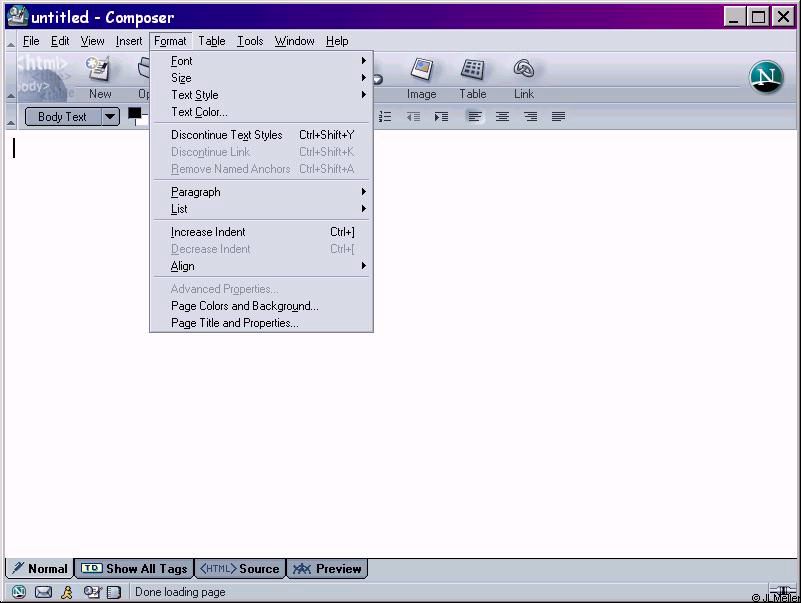Switch to the Preview tab
This screenshot has height=603, width=801.
327,568
